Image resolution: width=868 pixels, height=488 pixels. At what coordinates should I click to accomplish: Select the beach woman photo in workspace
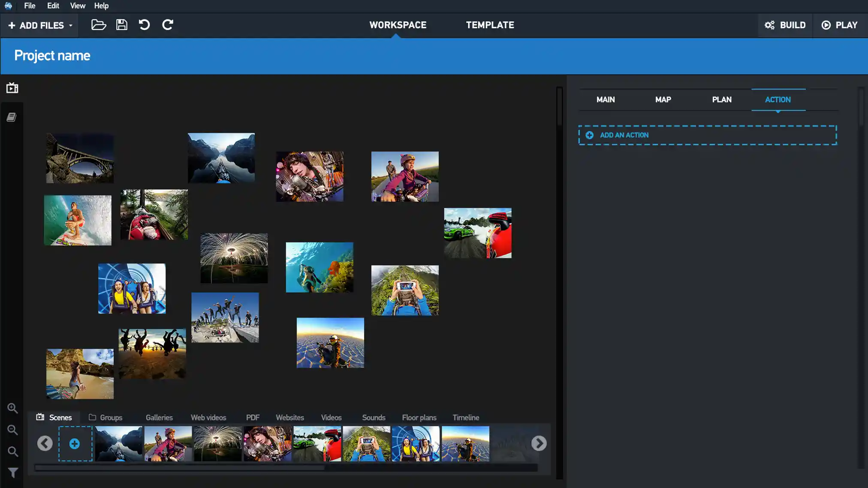80,374
